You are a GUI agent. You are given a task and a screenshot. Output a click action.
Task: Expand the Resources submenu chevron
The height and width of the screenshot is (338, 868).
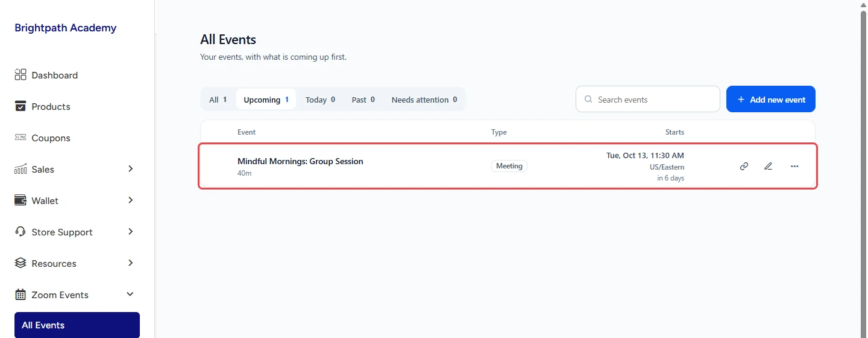click(131, 263)
